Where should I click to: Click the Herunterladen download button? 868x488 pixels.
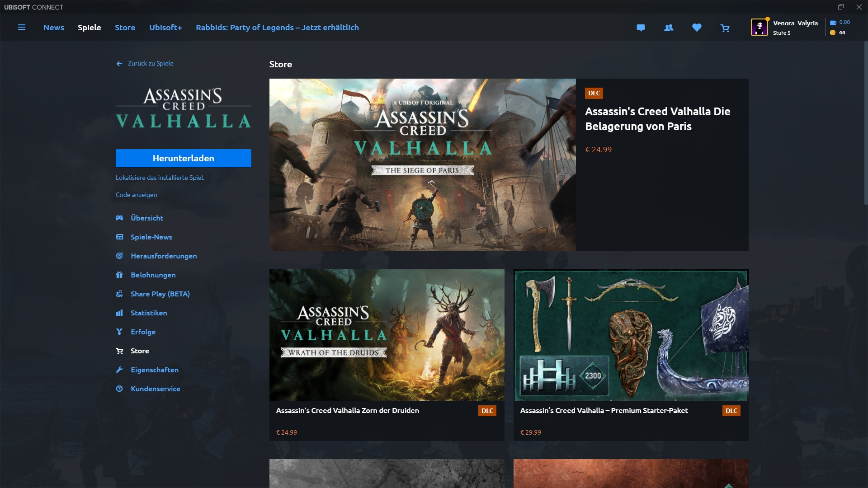184,158
